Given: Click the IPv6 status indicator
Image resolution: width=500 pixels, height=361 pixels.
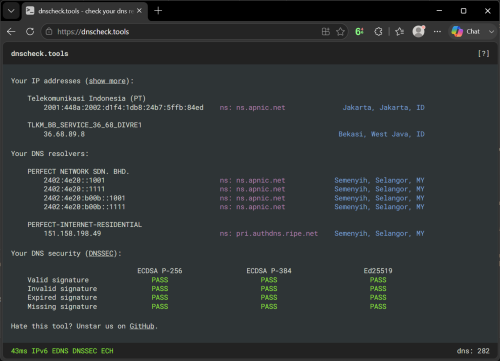Looking at the screenshot, I should point(40,351).
